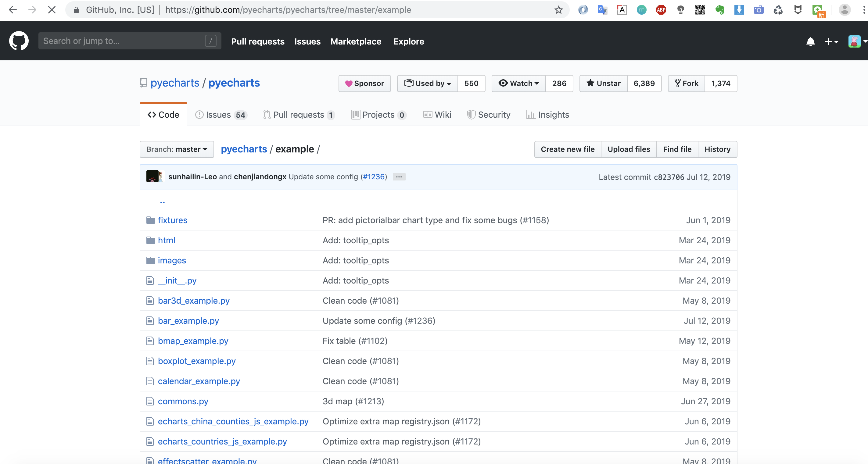Bookmark this page with the star icon
This screenshot has height=464, width=868.
(558, 10)
